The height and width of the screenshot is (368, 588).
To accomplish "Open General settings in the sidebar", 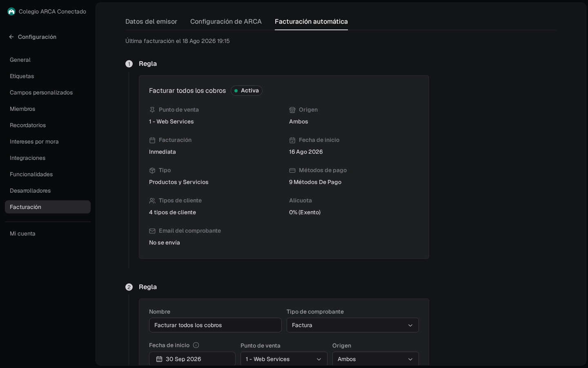I will [x=48, y=60].
